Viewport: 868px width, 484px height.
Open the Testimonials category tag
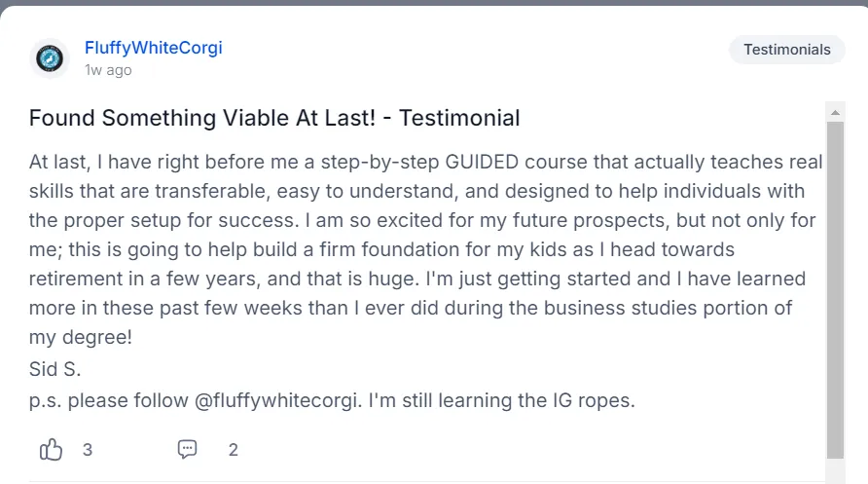click(x=786, y=50)
